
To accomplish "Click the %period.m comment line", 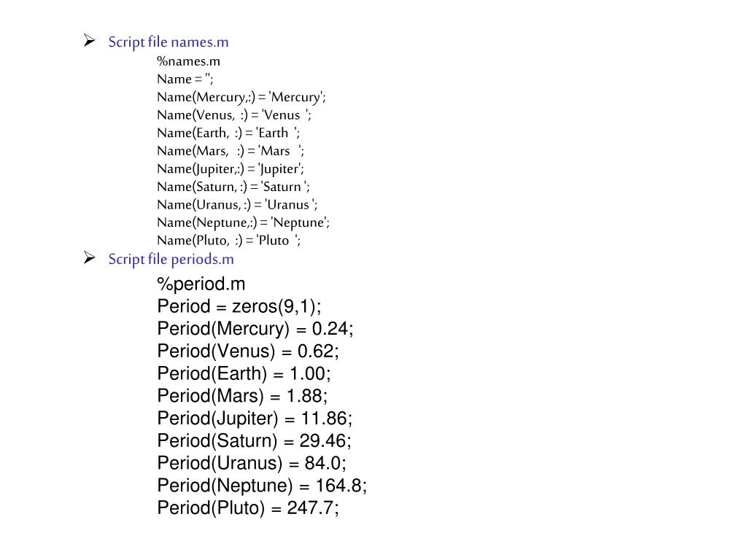I will (201, 284).
